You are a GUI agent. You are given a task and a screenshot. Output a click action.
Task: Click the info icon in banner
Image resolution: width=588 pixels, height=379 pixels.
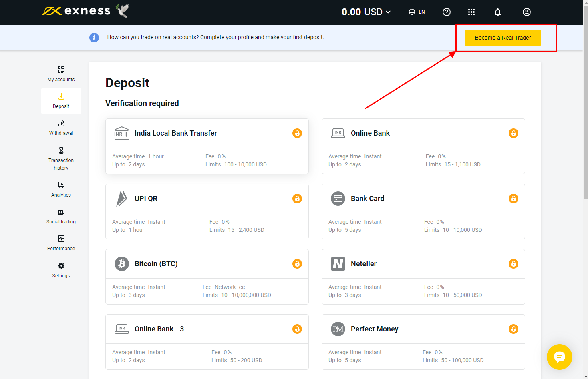(x=94, y=38)
